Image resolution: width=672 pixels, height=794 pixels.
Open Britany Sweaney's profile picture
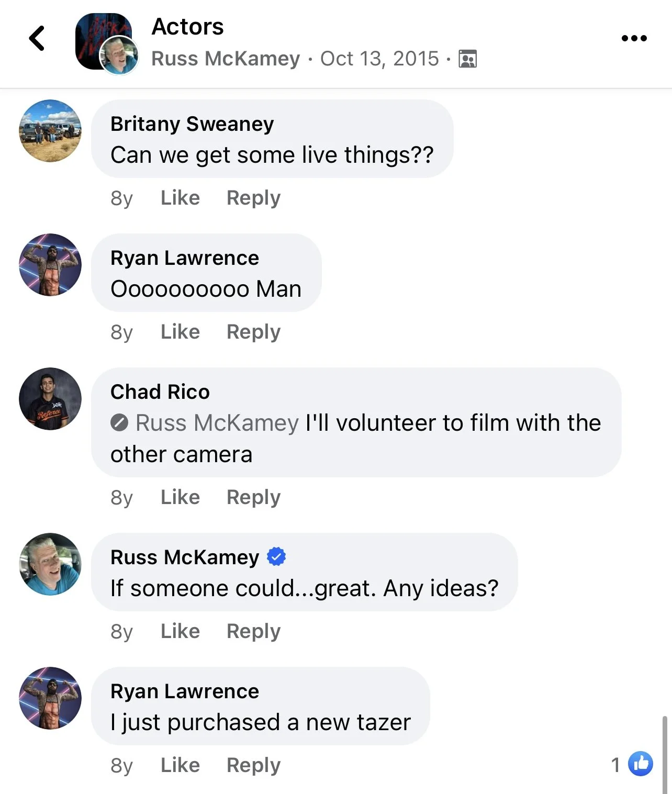tap(50, 131)
